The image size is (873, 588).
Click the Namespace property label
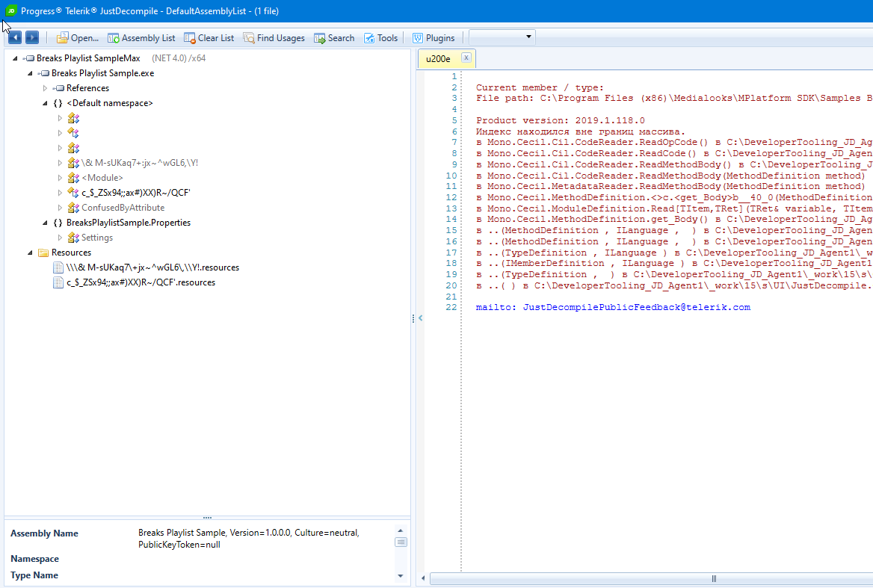34,559
